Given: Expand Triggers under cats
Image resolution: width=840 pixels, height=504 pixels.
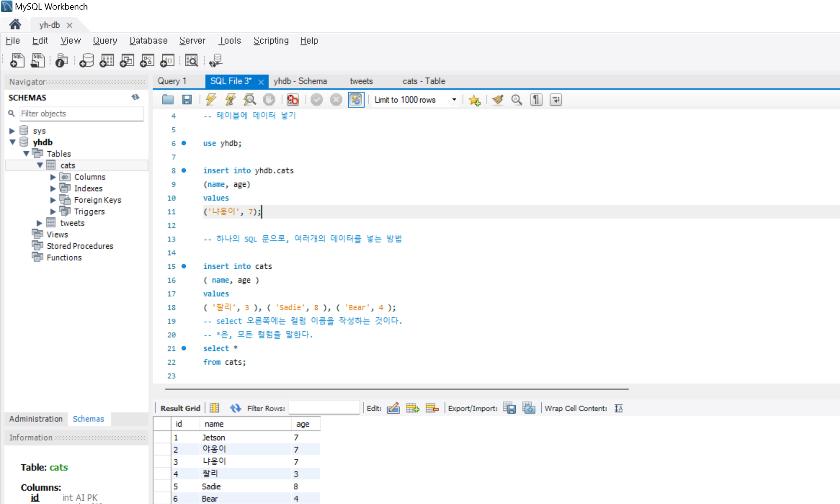Looking at the screenshot, I should 53,211.
